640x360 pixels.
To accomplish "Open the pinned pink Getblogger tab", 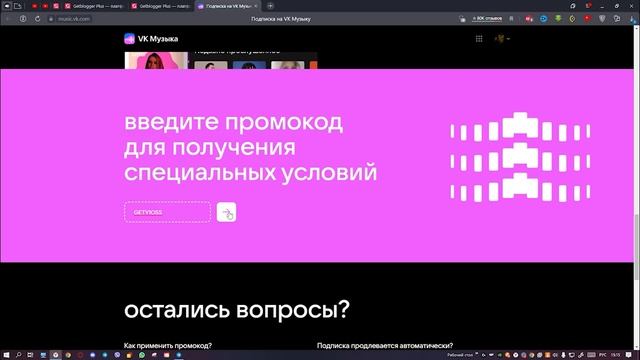I will tap(56, 6).
